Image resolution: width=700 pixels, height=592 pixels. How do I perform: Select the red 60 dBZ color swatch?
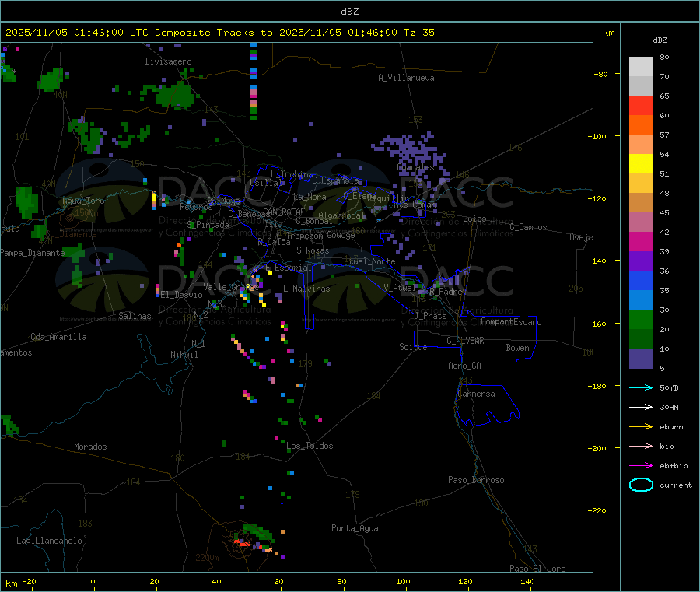pos(641,105)
